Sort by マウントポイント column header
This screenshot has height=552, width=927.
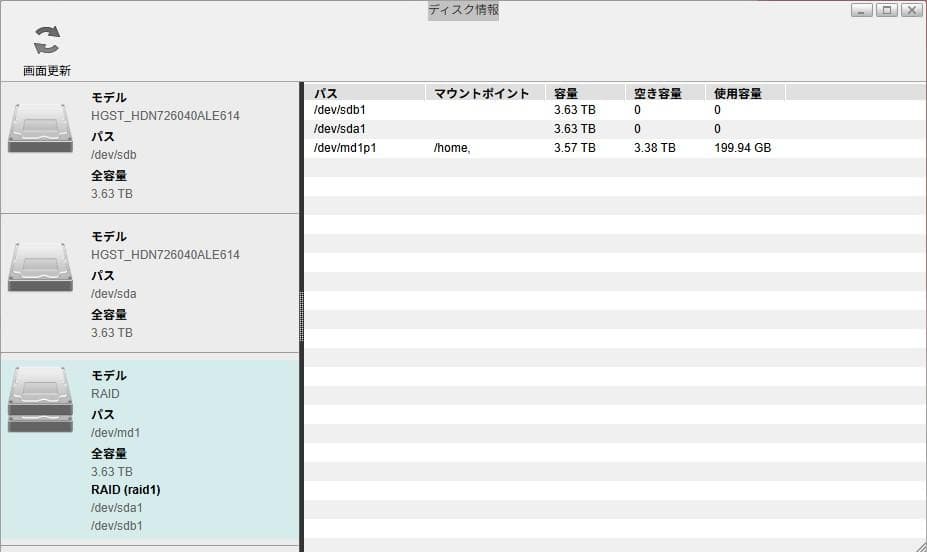click(485, 93)
